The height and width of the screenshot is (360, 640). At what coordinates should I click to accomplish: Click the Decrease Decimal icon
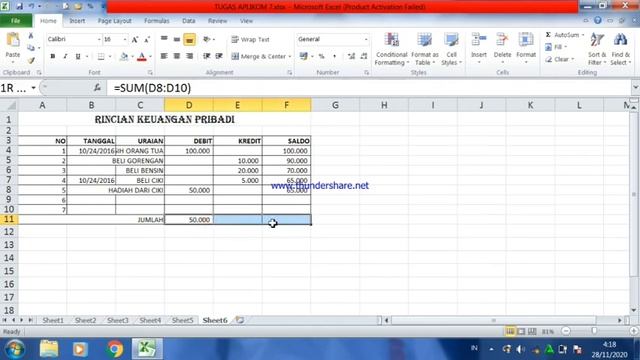(364, 56)
